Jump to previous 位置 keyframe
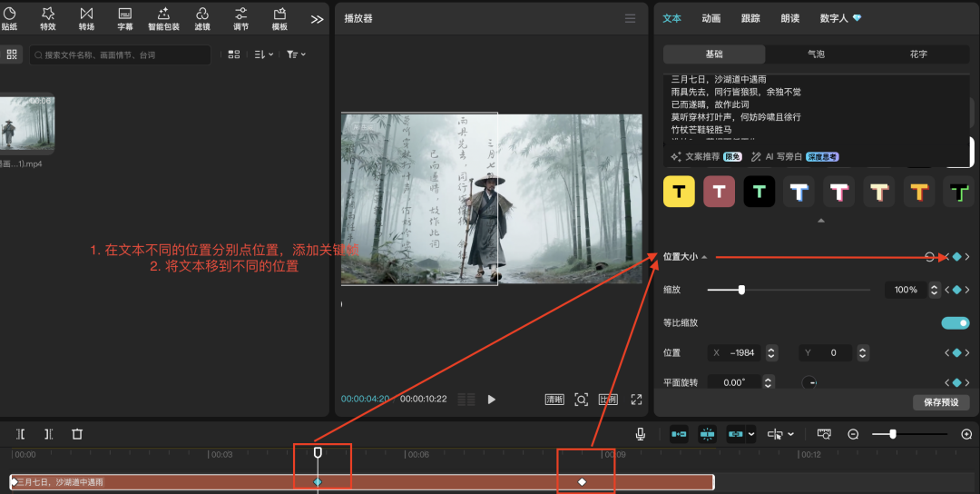The image size is (980, 494). point(946,352)
